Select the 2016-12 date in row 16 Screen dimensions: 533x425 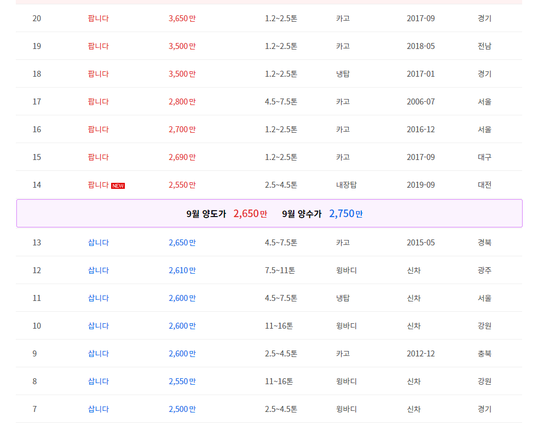point(421,129)
